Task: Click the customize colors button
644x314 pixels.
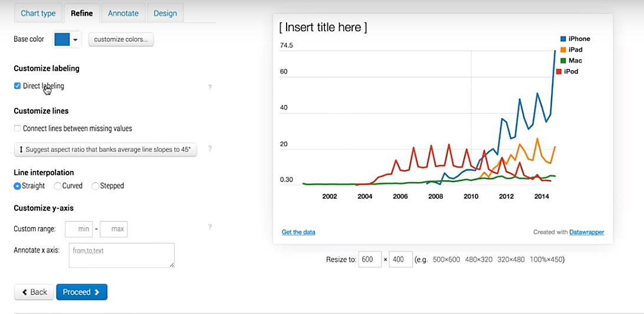Action: click(121, 39)
